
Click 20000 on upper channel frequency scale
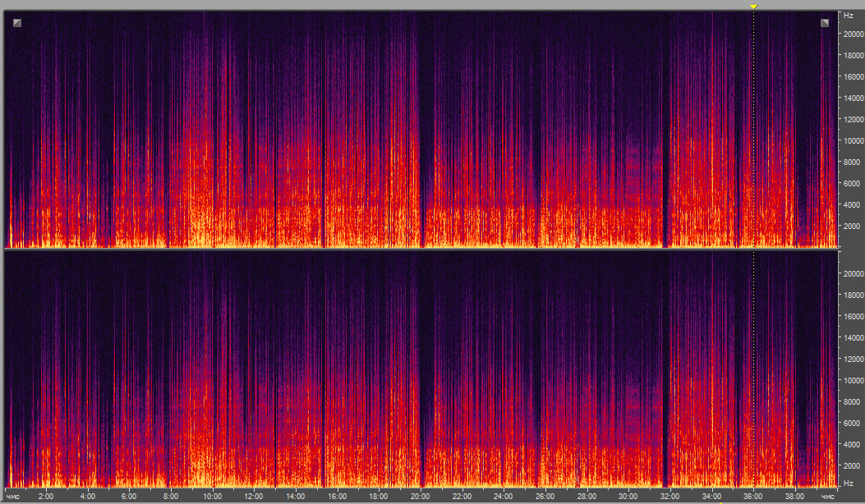click(x=849, y=34)
